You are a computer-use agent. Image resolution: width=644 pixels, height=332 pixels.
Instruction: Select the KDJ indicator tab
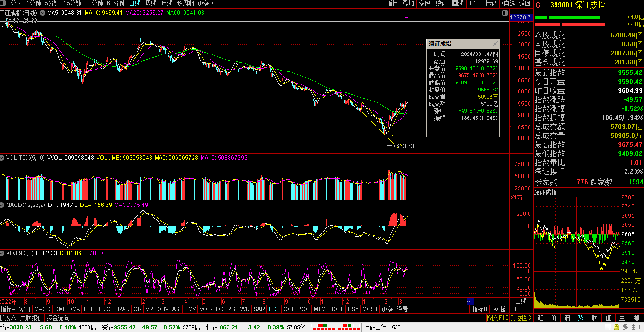pos(274,309)
